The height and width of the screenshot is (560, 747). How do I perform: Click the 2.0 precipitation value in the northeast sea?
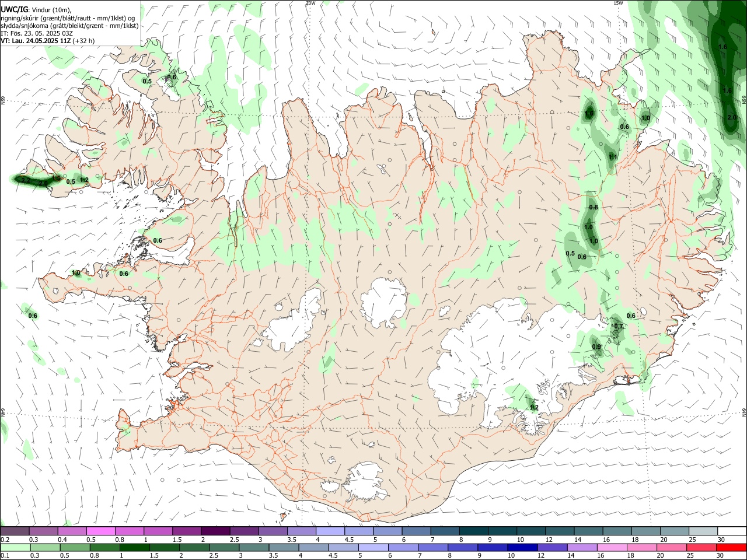[x=732, y=117]
